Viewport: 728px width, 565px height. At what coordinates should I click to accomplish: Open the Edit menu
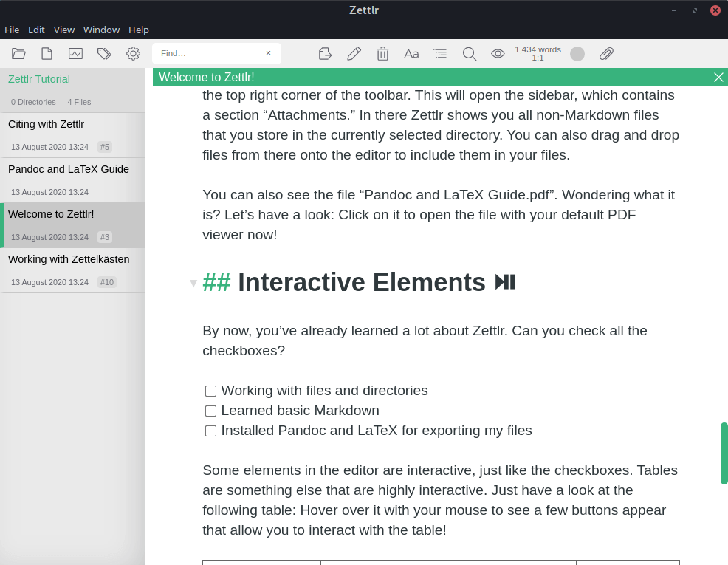point(36,30)
